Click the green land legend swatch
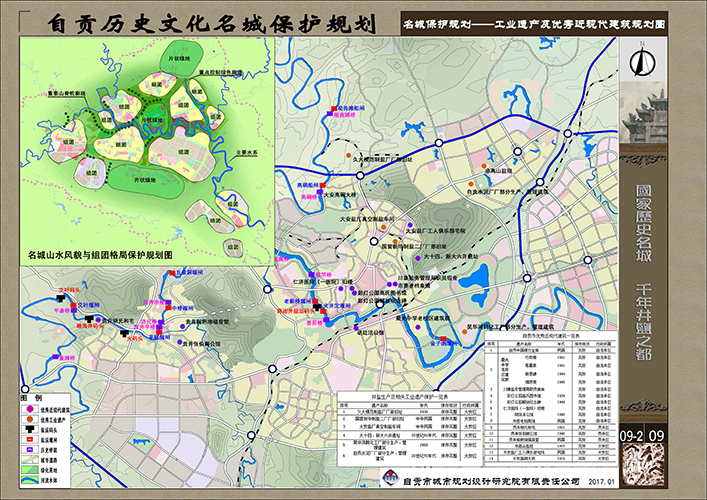Image resolution: width=707 pixels, height=500 pixels. click(x=30, y=470)
